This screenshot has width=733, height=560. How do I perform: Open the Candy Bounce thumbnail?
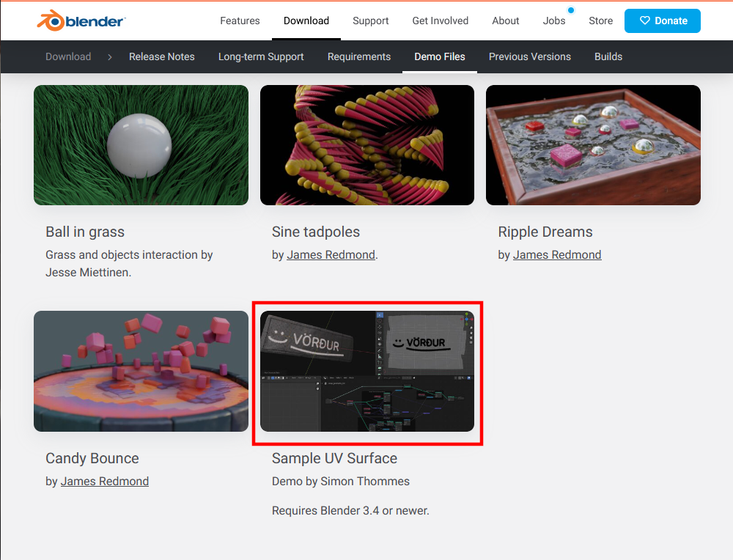[141, 371]
